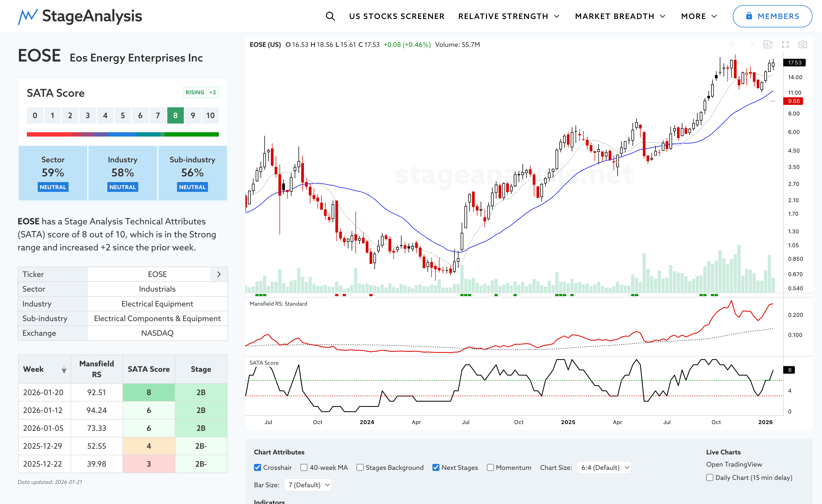
Task: Click the Members button
Action: 772,16
